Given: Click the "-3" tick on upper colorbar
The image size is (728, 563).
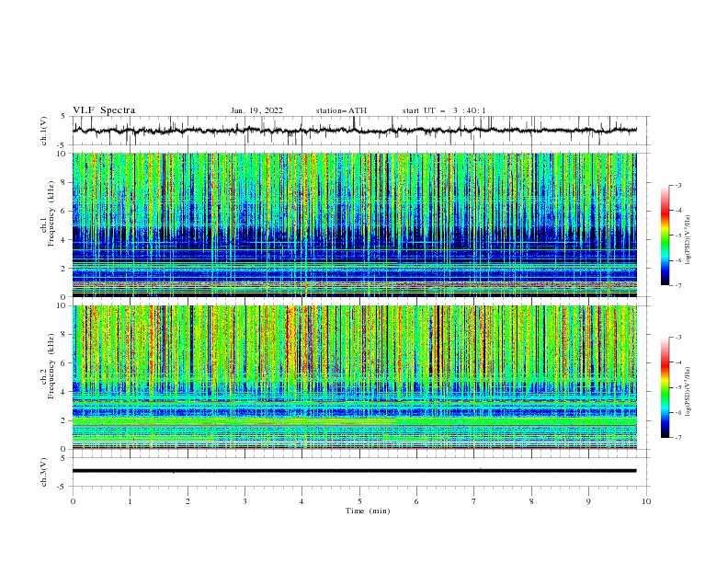Looking at the screenshot, I should (x=677, y=185).
